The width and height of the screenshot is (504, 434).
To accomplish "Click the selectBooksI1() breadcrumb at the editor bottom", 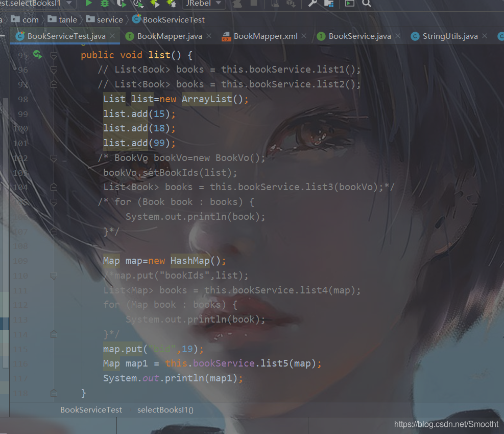I will (x=165, y=409).
